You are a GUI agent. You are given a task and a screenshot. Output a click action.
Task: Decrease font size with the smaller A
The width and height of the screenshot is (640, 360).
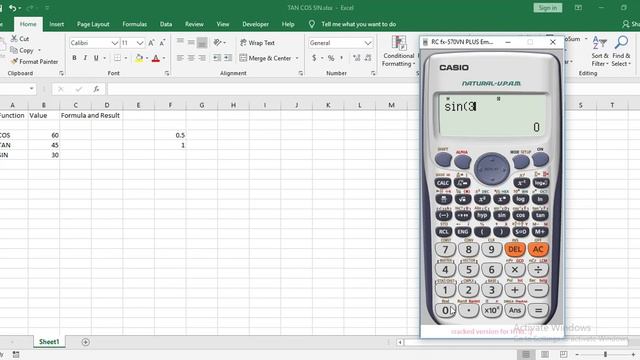pos(162,43)
